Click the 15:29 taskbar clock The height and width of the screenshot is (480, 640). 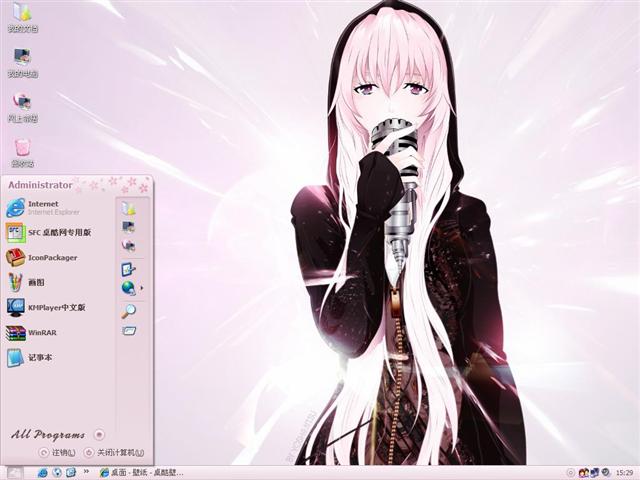coord(624,473)
